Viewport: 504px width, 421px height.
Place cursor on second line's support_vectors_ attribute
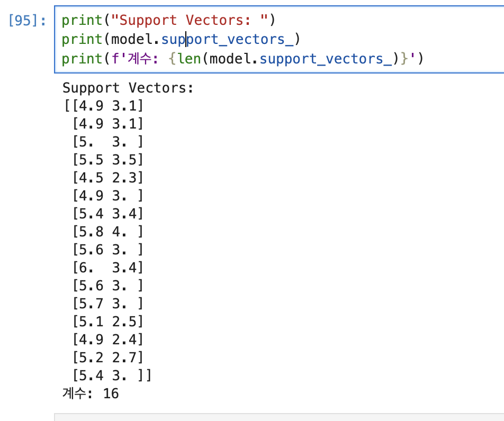(x=227, y=40)
